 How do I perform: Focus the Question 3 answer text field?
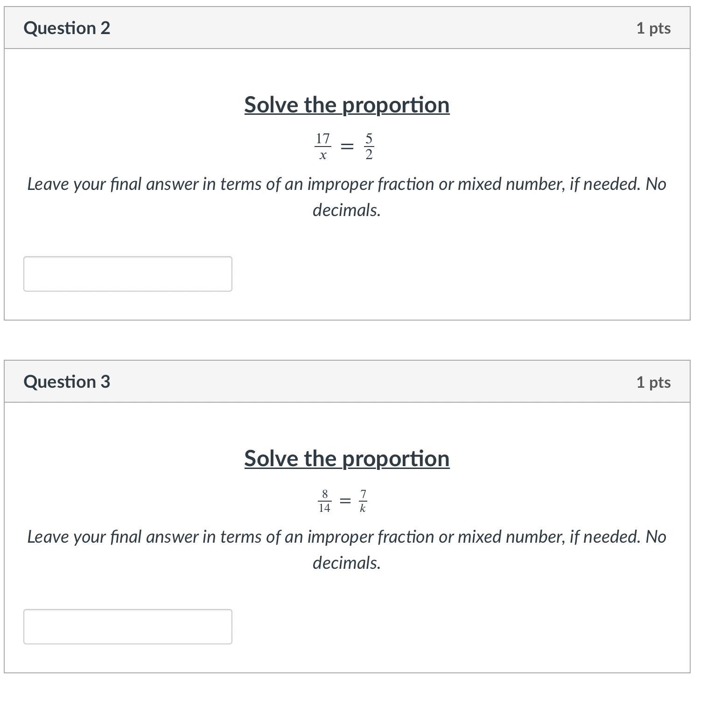tap(127, 627)
